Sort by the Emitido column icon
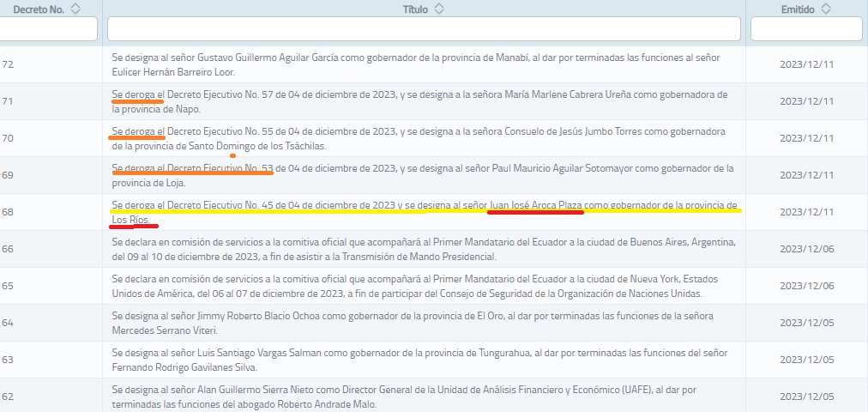 (x=826, y=9)
